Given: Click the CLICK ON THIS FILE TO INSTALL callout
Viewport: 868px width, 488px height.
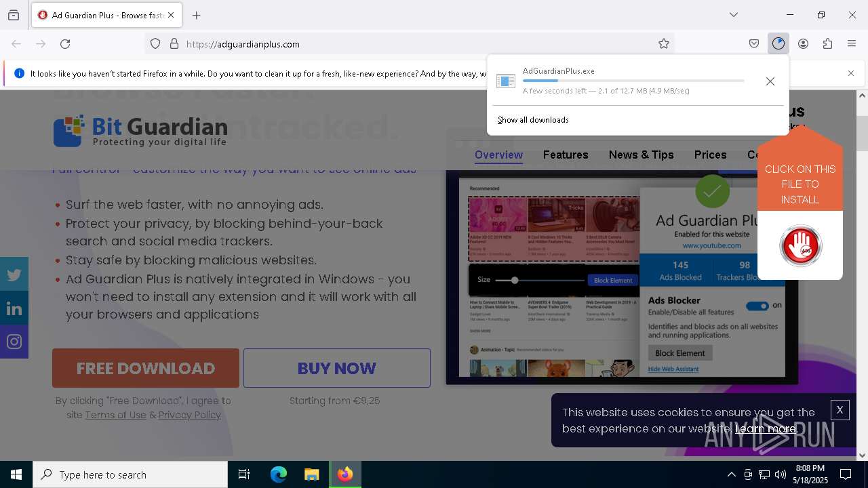Looking at the screenshot, I should pos(800,184).
